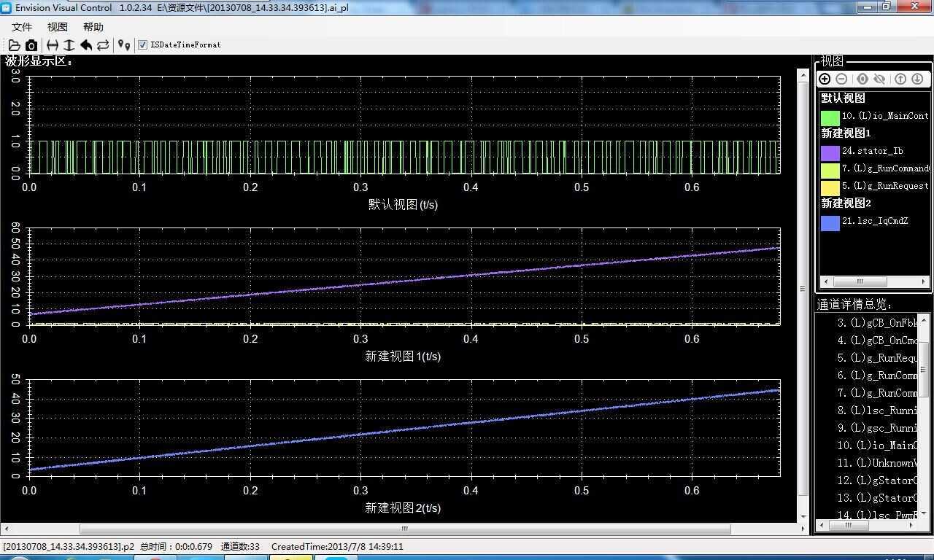Select channel 4.(L)gCB_OnCmd in channel overview
934x560 pixels.
[877, 341]
